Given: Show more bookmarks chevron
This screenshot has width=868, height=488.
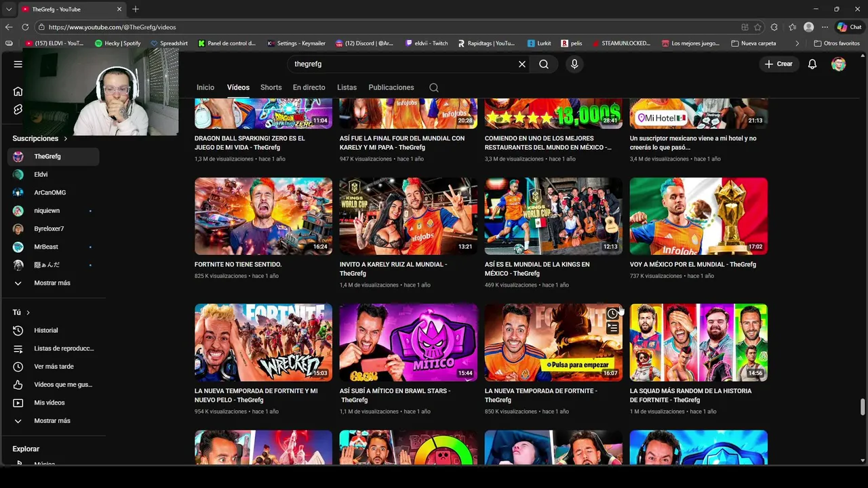Looking at the screenshot, I should coord(797,43).
